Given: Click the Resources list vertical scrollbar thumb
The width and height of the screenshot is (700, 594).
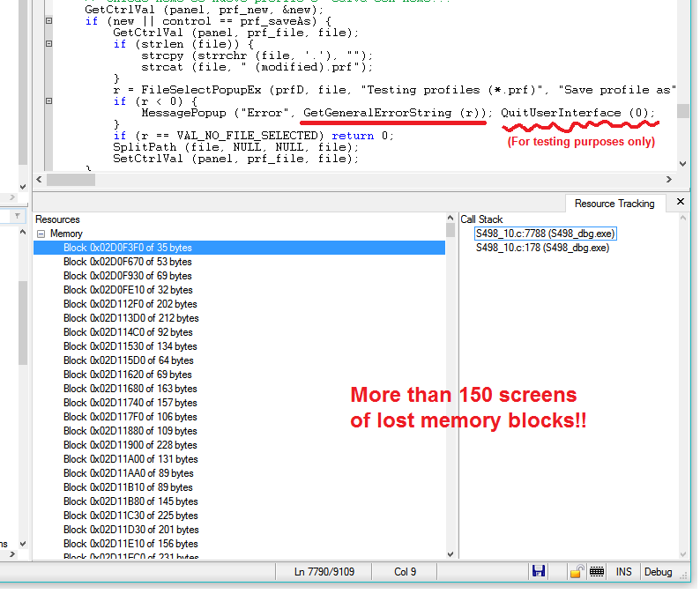Looking at the screenshot, I should tap(452, 232).
